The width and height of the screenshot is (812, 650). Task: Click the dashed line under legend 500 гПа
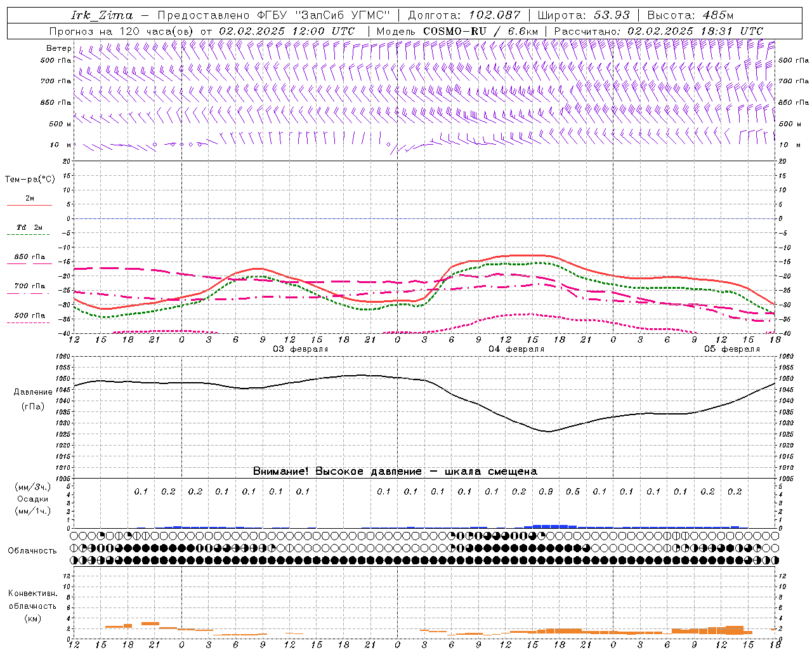click(28, 322)
